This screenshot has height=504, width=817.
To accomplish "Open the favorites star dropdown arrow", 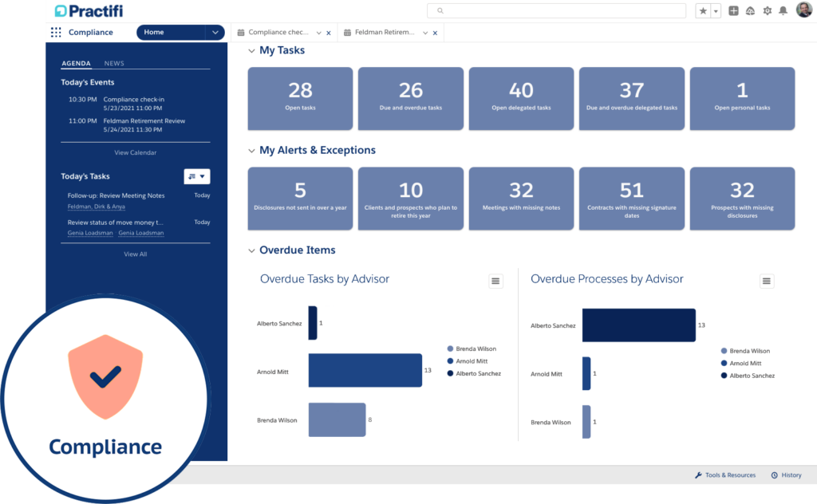I will [x=714, y=11].
